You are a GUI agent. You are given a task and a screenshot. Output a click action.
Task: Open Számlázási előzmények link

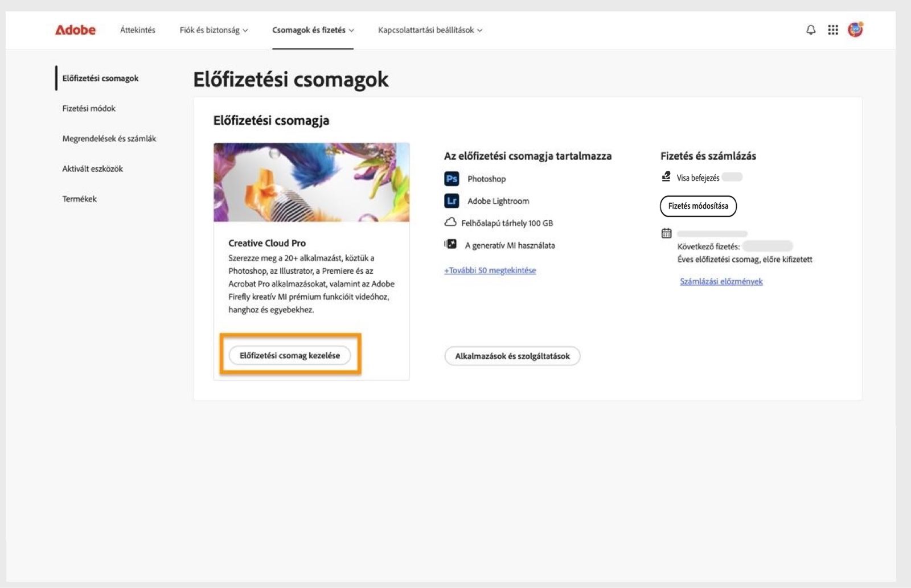[x=721, y=281]
